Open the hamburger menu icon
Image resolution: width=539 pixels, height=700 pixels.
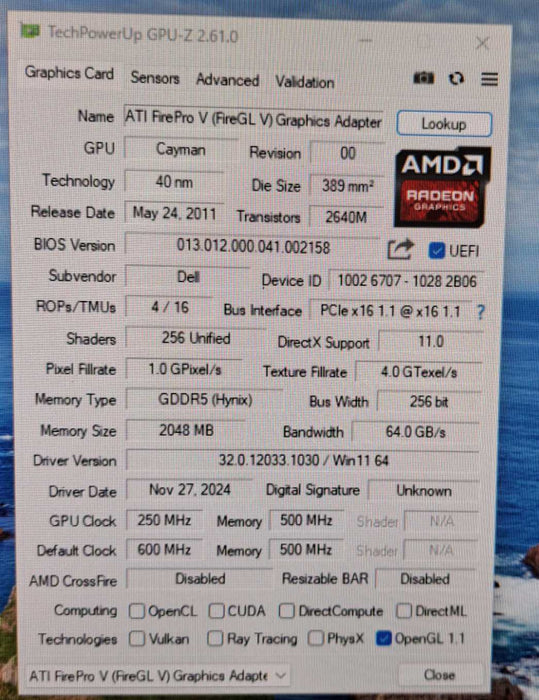click(489, 79)
